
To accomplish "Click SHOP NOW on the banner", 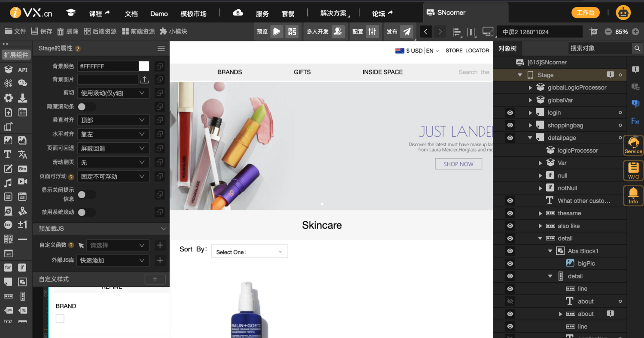I will [459, 164].
